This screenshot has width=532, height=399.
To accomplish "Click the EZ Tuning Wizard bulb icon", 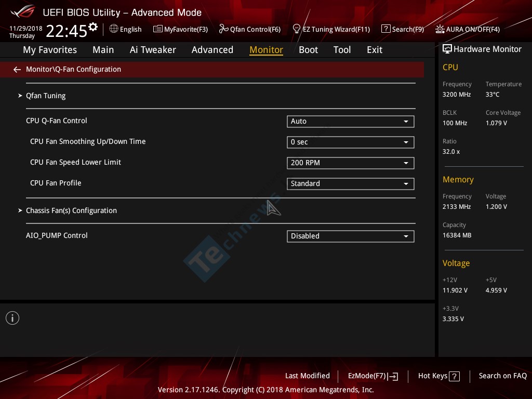I will (x=297, y=29).
